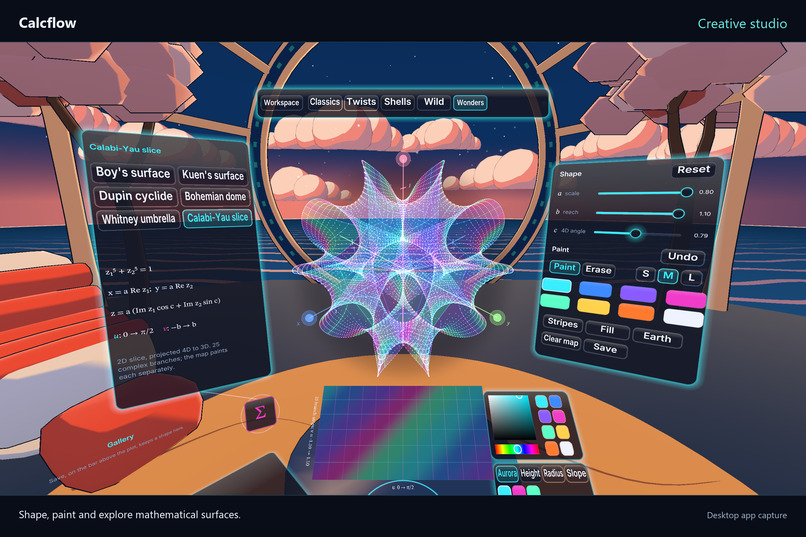The image size is (806, 537).
Task: Adjust the a scale slider
Action: pos(645,193)
